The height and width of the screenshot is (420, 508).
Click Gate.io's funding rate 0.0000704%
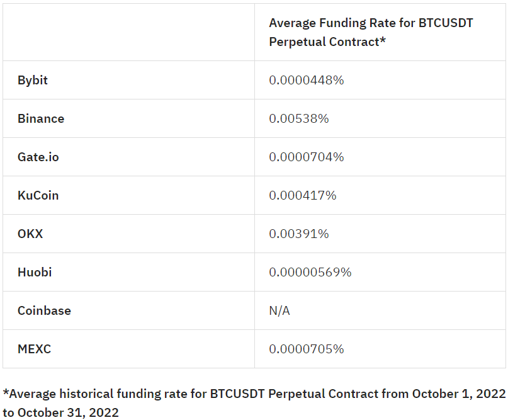(306, 157)
